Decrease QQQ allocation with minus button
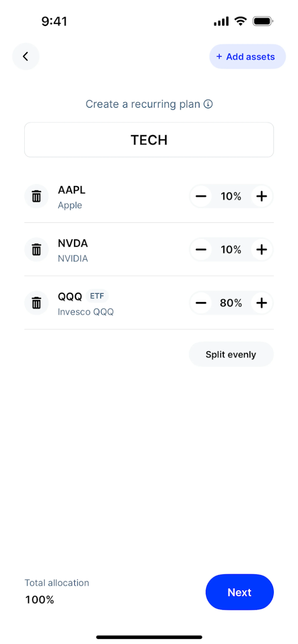This screenshot has width=298, height=644. pos(201,303)
